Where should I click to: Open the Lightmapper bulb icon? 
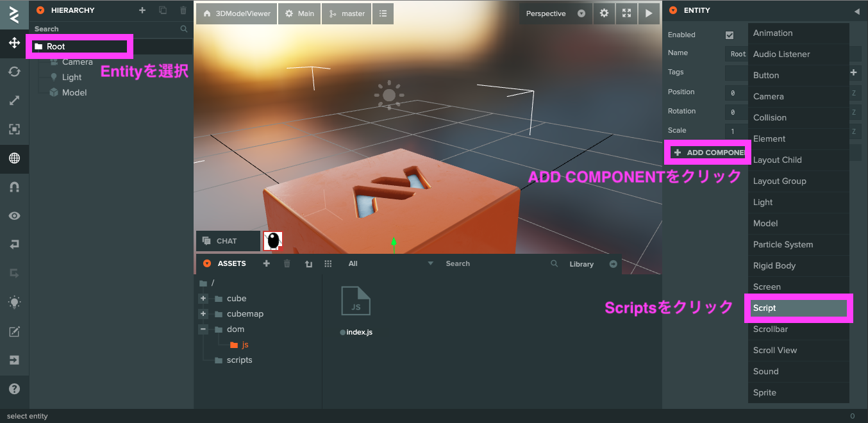pos(14,303)
